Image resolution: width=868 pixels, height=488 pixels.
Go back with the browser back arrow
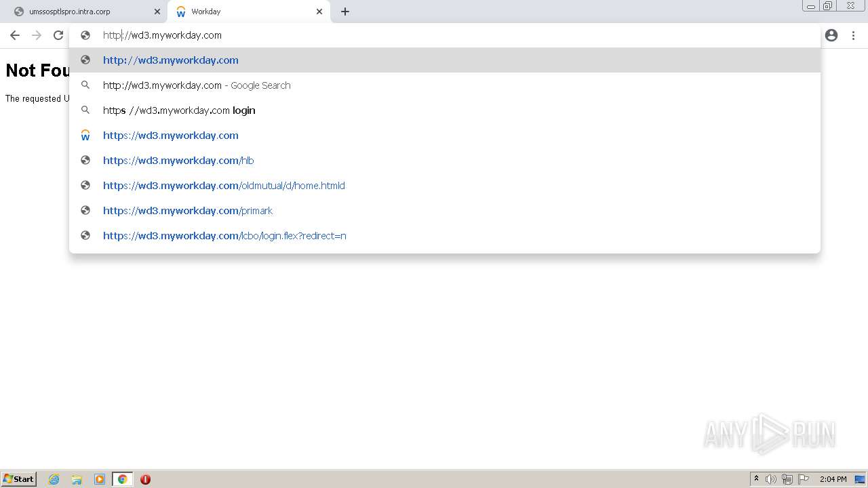point(15,35)
